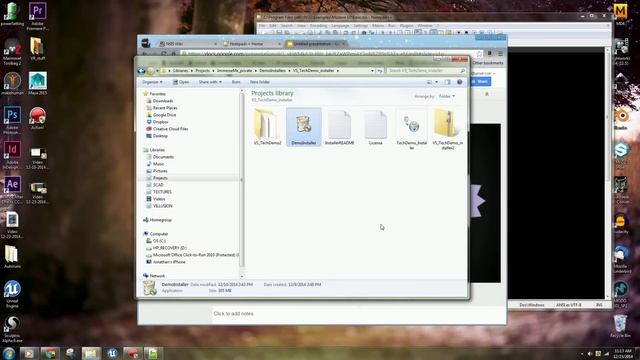640x360 pixels.
Task: Click the Explorer Forward arrow button
Action: coord(150,71)
